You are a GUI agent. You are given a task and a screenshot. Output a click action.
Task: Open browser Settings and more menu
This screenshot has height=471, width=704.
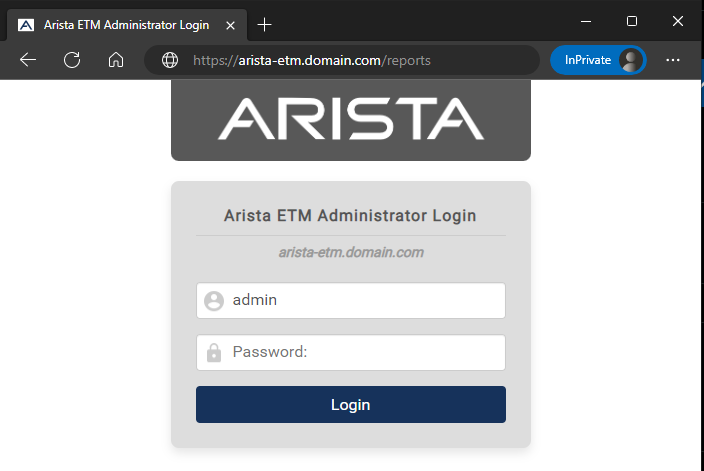click(x=673, y=60)
